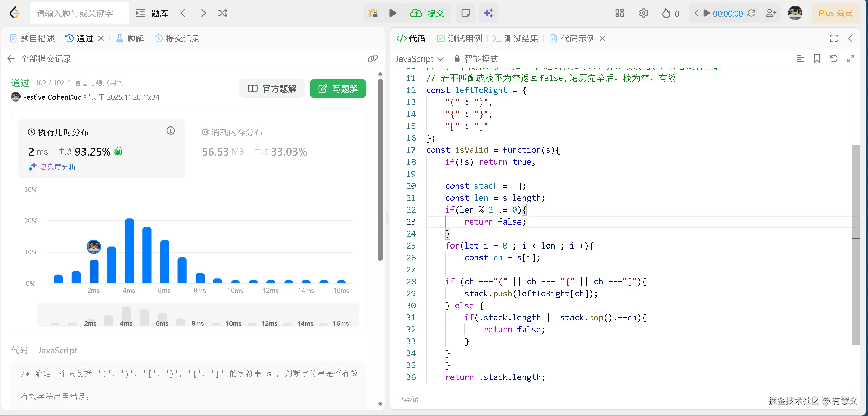Image resolution: width=868 pixels, height=416 pixels.
Task: Shuffle to a random problem
Action: (x=223, y=13)
